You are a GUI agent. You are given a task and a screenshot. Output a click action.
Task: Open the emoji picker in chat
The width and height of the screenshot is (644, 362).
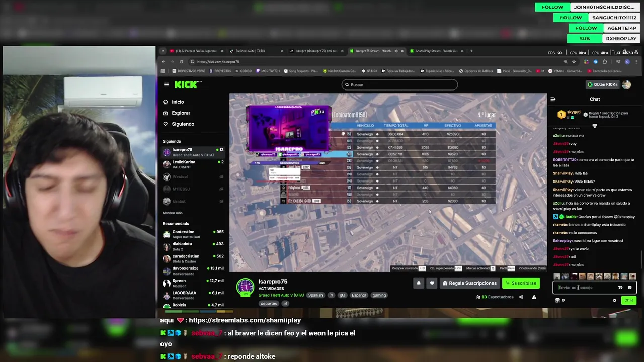(x=629, y=287)
